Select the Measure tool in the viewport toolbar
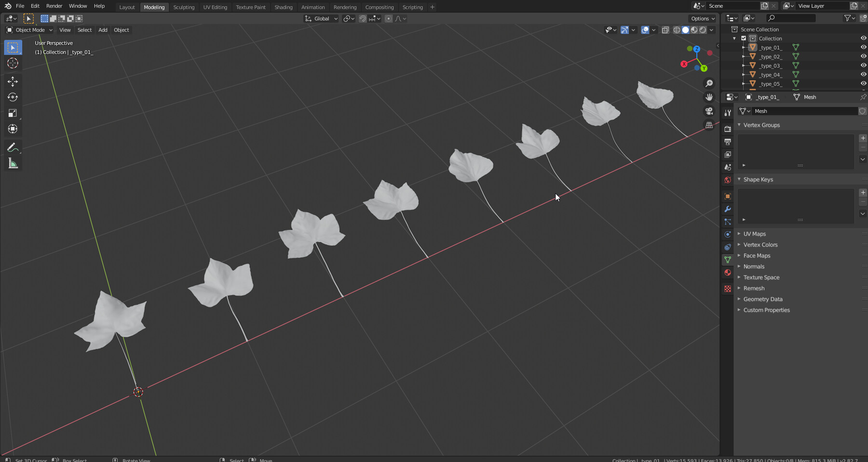 click(13, 163)
